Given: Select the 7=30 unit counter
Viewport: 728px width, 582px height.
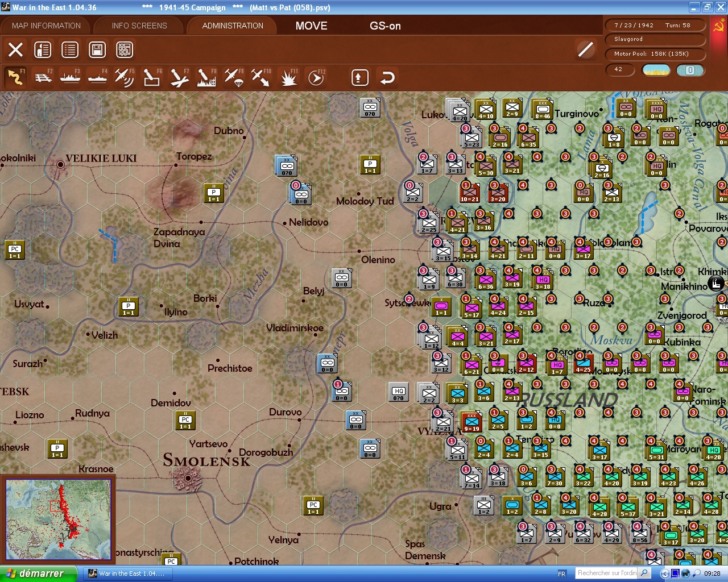Looking at the screenshot, I should pos(555,476).
